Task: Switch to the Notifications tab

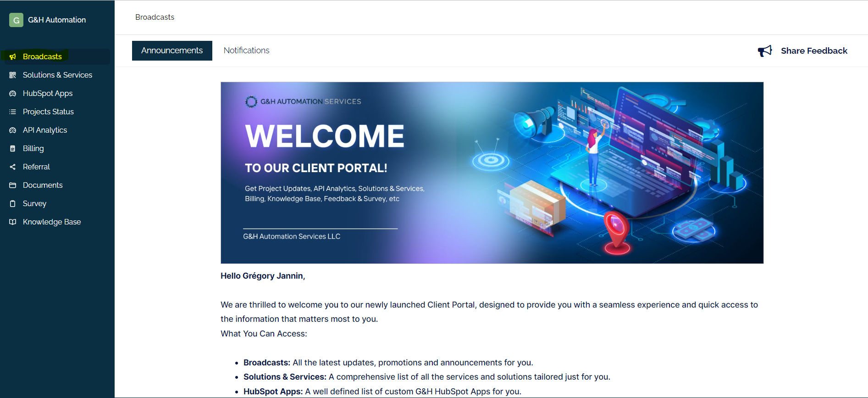Action: click(246, 50)
